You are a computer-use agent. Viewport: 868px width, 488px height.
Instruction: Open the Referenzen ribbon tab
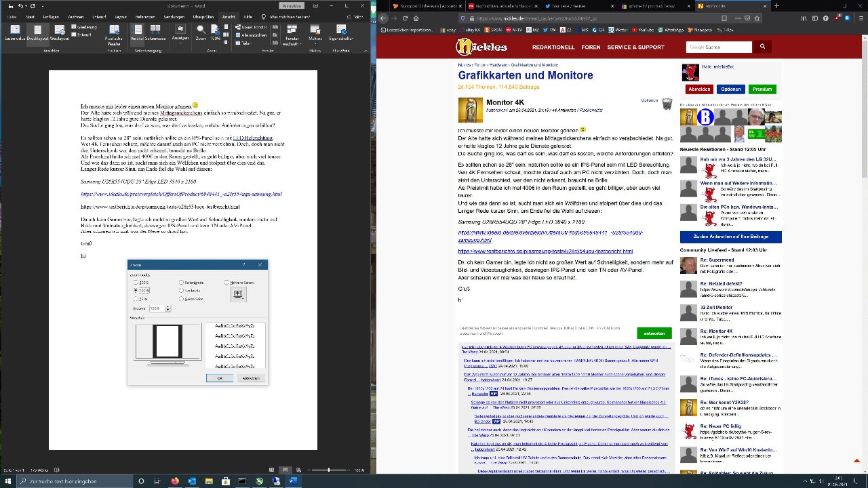(145, 16)
